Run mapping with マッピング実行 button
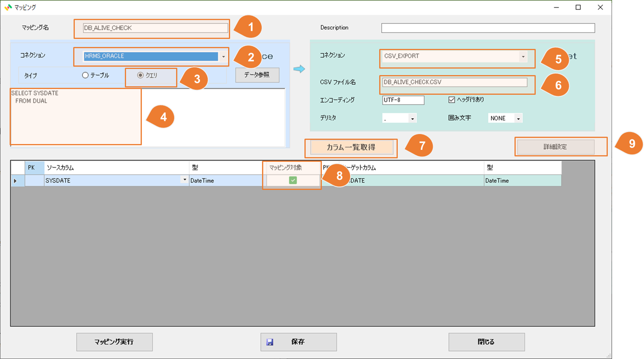 [x=114, y=342]
